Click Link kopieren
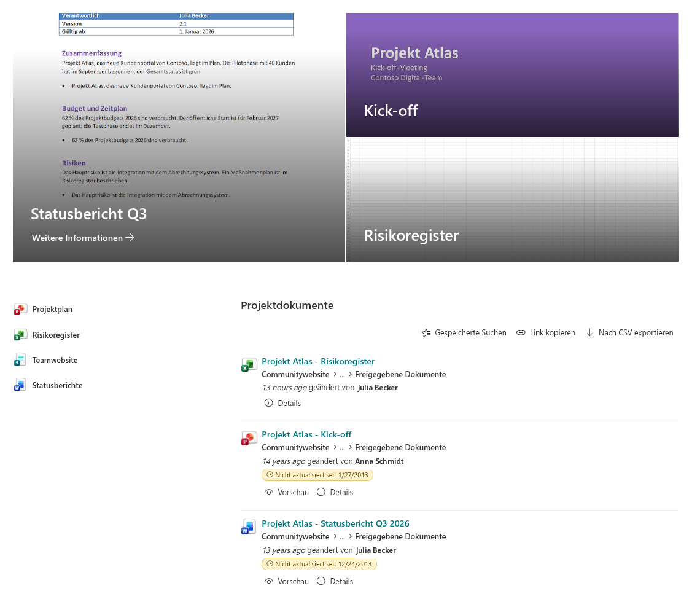Screen dimensions: 700x599 coord(545,333)
